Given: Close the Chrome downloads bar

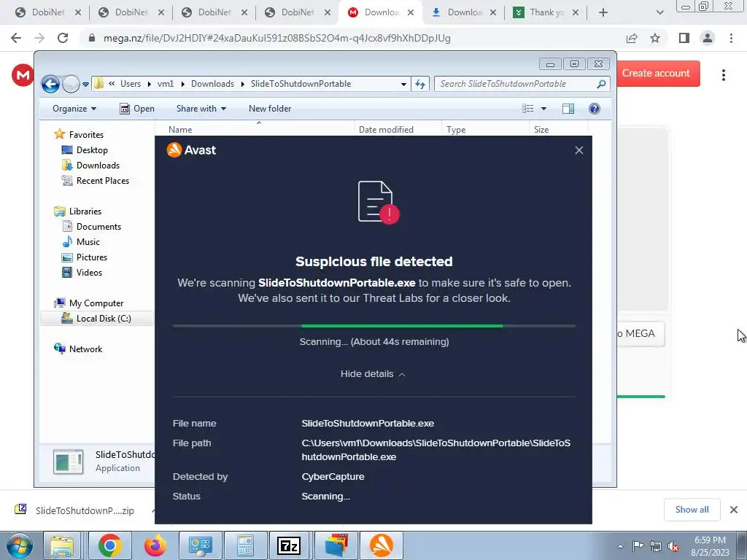Looking at the screenshot, I should click(x=734, y=510).
